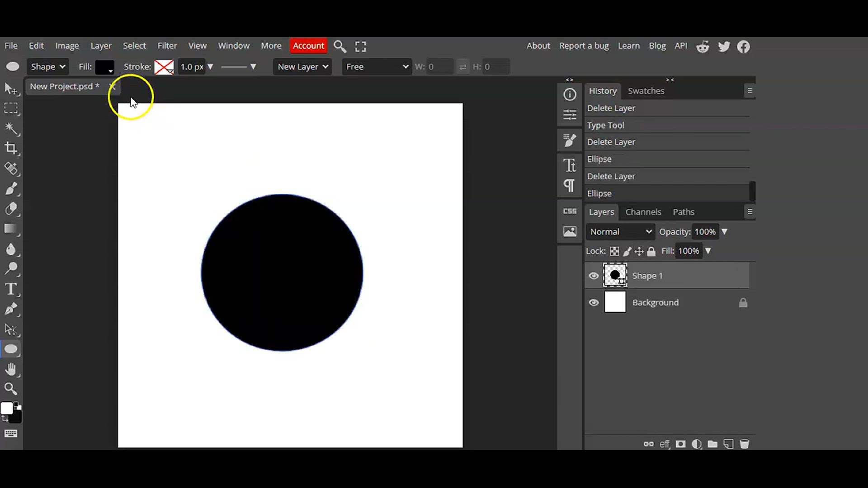Viewport: 868px width, 488px height.
Task: Select the Brush tool
Action: [x=11, y=189]
